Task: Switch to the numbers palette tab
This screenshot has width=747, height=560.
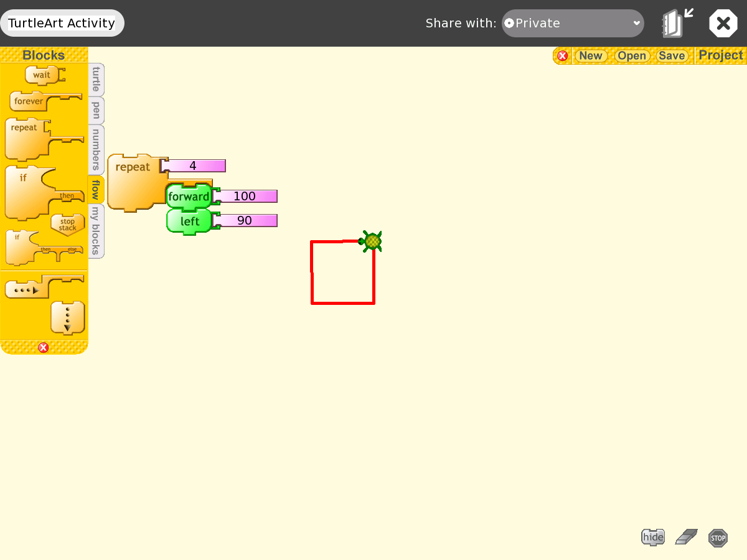Action: point(96,149)
